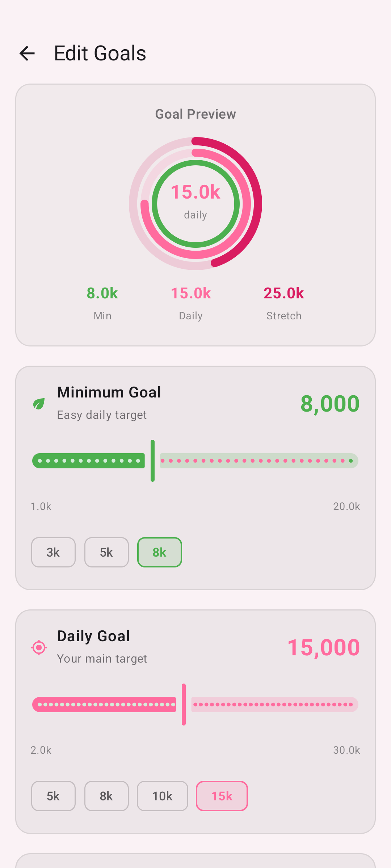Tap the 8,000 minimum goal value
The width and height of the screenshot is (391, 868).
coord(330,403)
